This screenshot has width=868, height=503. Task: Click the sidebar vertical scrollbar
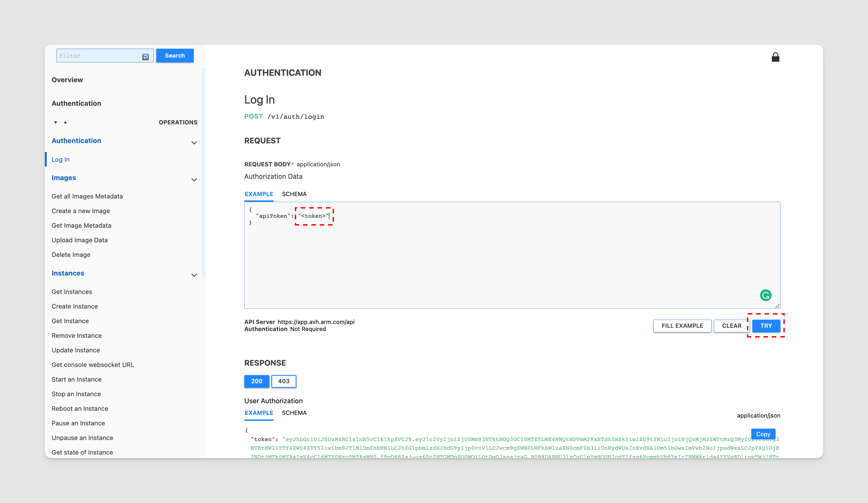(x=203, y=172)
